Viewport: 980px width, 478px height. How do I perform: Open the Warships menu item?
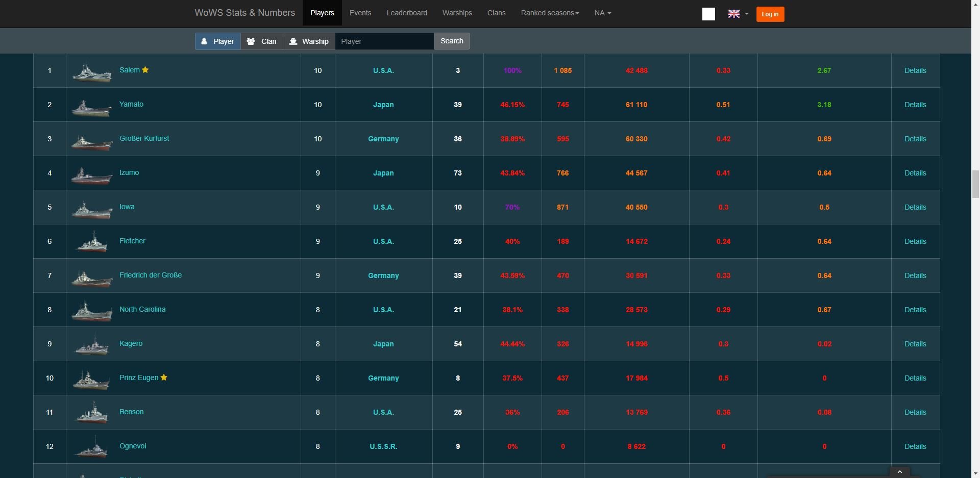[457, 13]
